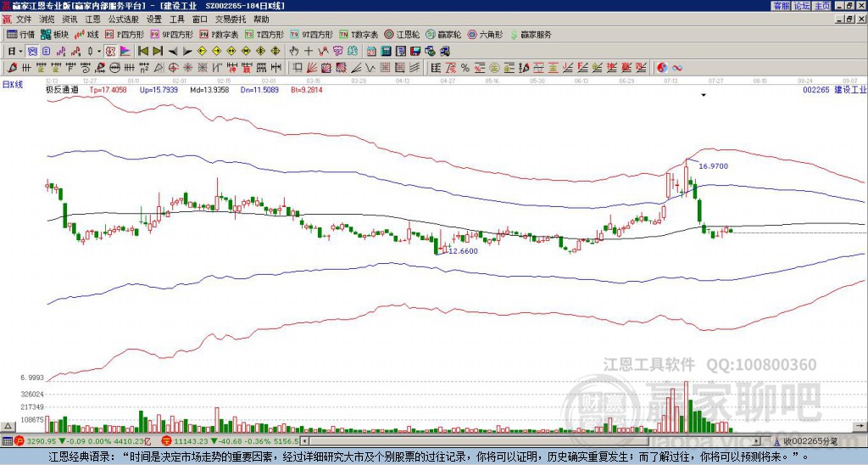868x465 pixels.
Task: Select the hand pan tool
Action: pos(294,52)
